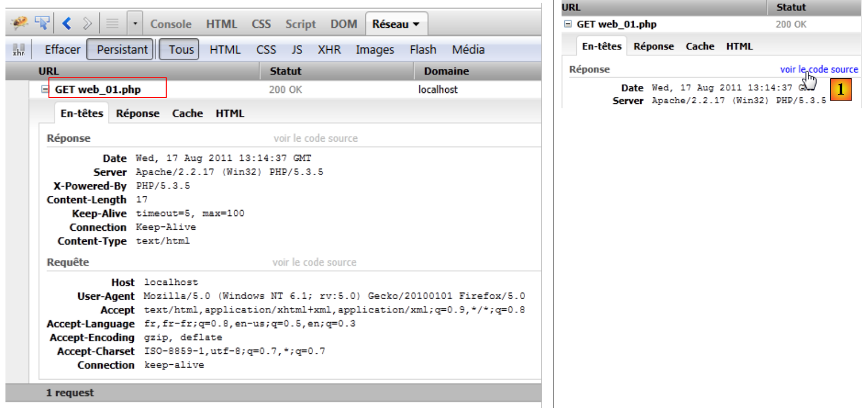Click the Firebug bug icon

coord(20,23)
